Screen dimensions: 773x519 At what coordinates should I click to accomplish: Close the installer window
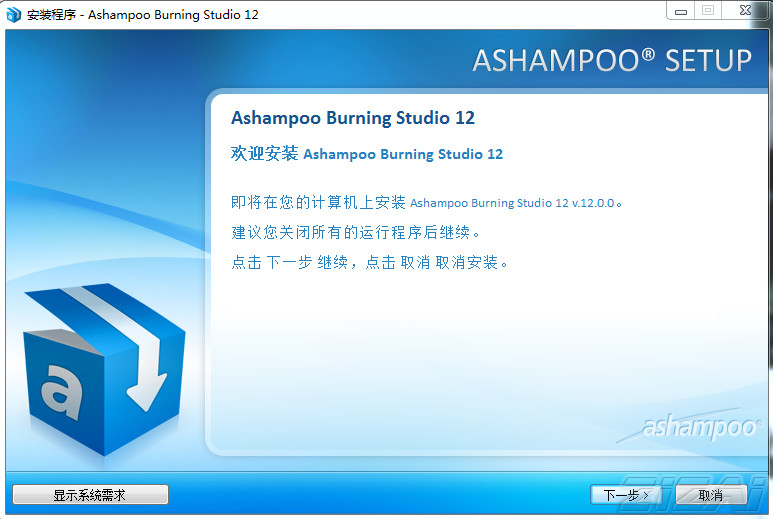click(746, 10)
